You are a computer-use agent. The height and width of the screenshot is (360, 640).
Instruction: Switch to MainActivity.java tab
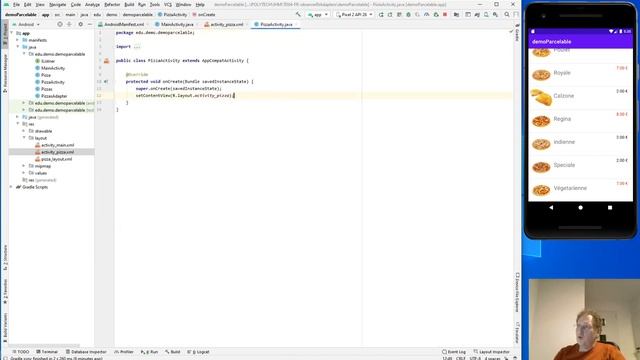point(177,24)
